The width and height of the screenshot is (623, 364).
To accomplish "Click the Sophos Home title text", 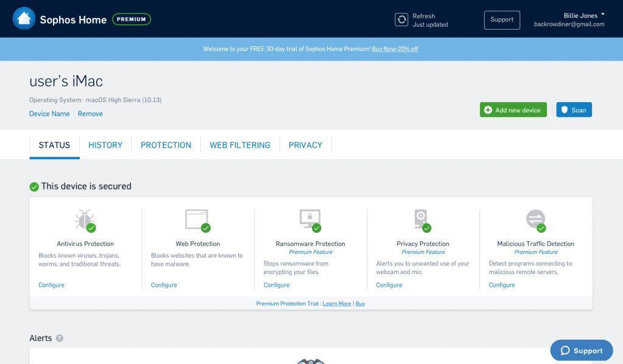I will 73,20.
